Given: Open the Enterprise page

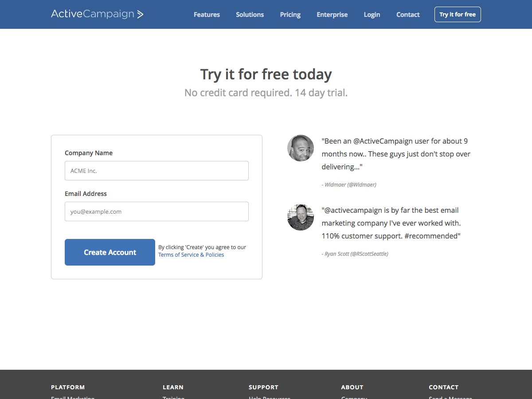Looking at the screenshot, I should (x=332, y=14).
